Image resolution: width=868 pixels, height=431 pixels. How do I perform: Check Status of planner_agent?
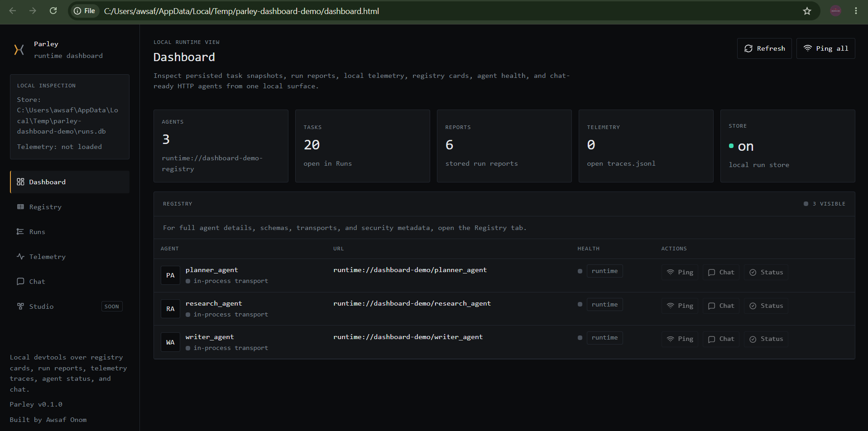coord(766,272)
